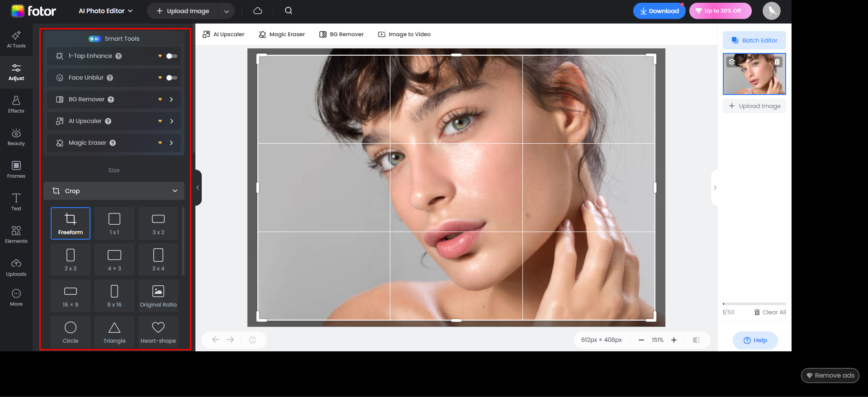This screenshot has height=397, width=868.
Task: Click the Up to 30% Off button
Action: (721, 11)
